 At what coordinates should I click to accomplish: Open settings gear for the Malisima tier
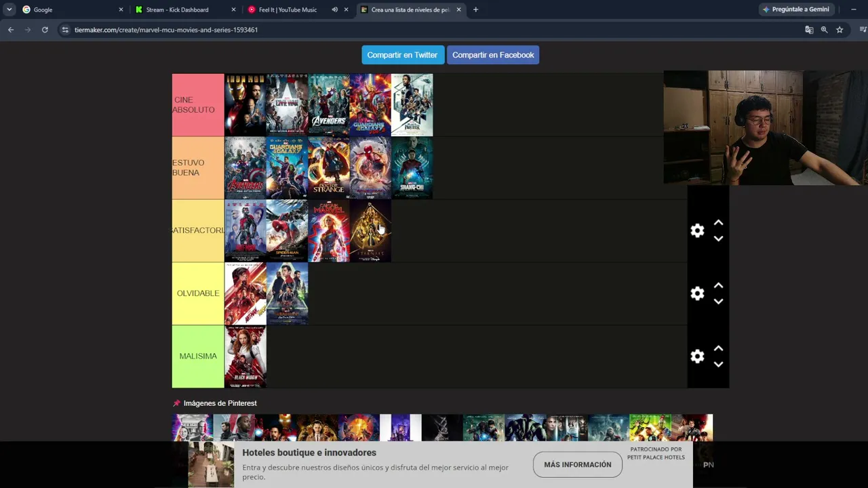tap(697, 357)
